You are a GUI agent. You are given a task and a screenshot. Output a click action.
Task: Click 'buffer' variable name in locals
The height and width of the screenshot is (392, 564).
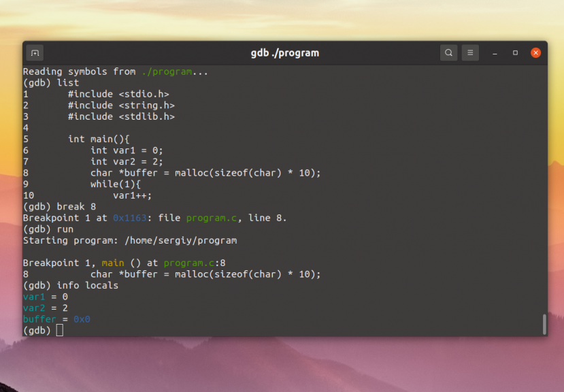click(39, 319)
